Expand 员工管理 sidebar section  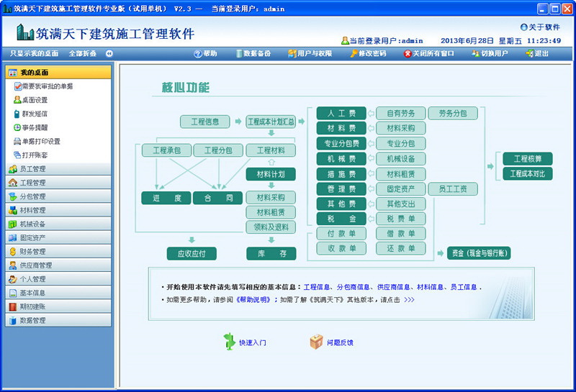point(58,169)
